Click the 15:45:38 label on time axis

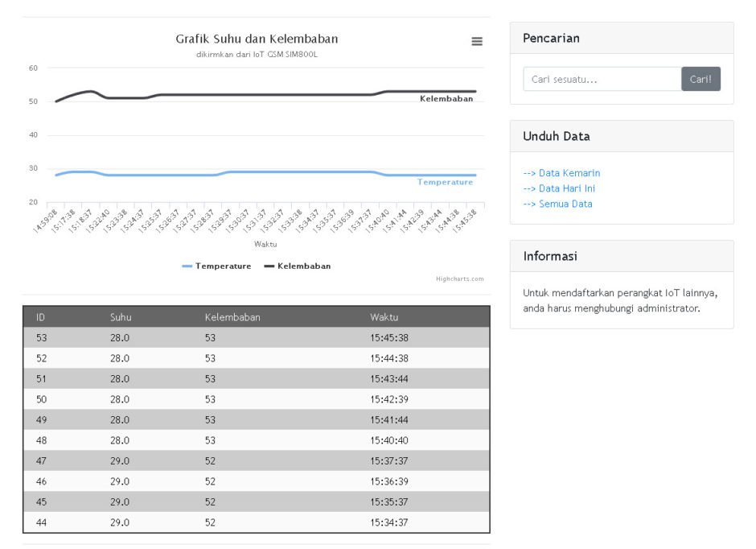pyautogui.click(x=464, y=221)
